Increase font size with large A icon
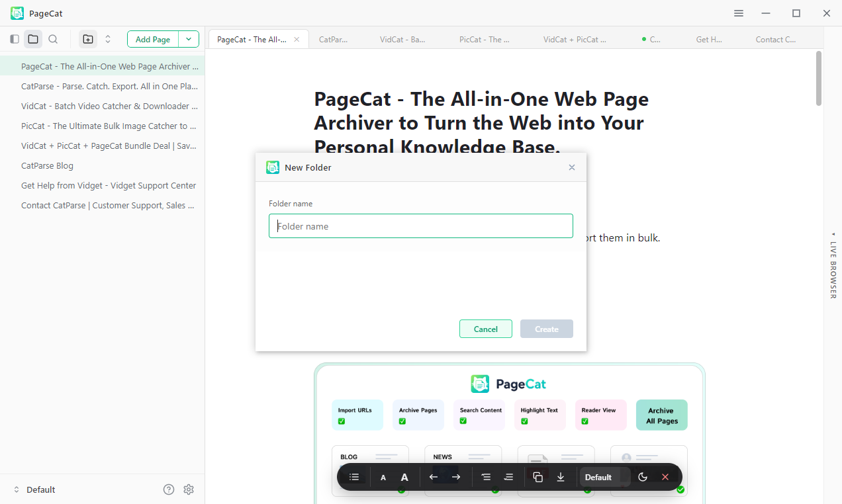Screen dimensions: 842x504 click(x=404, y=477)
